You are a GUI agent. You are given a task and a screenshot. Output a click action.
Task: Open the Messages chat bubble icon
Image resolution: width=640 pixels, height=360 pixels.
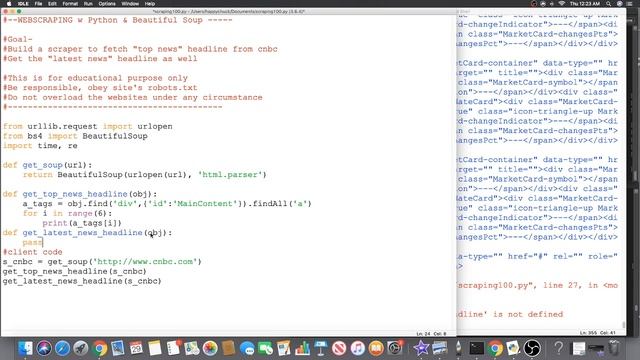coord(247,349)
